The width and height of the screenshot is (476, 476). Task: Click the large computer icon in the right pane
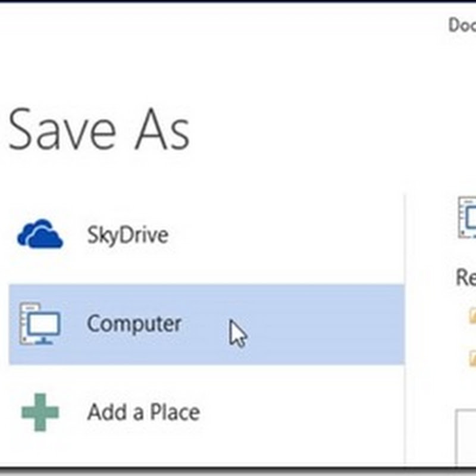tap(468, 217)
